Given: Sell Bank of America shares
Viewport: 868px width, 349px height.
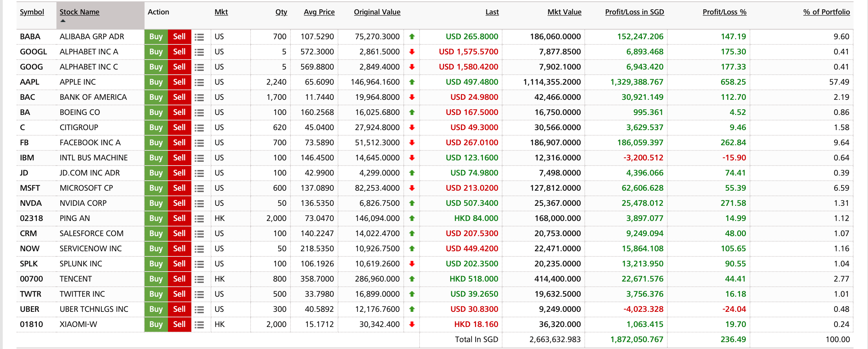Looking at the screenshot, I should point(179,97).
